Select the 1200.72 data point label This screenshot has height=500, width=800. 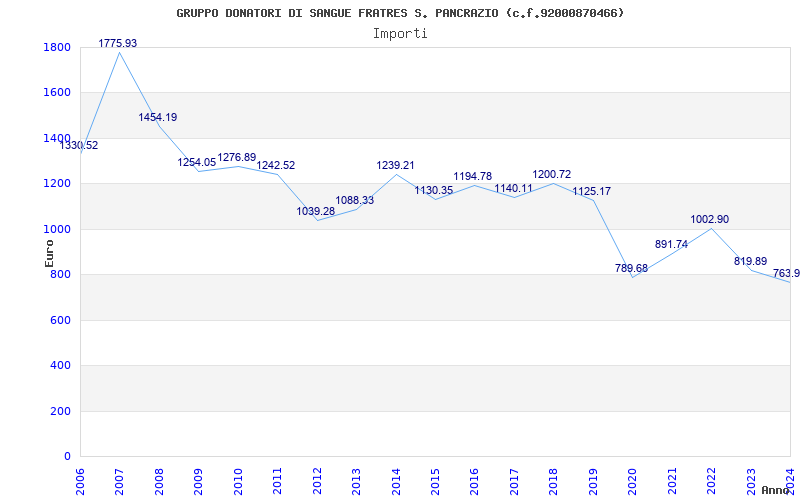point(552,174)
